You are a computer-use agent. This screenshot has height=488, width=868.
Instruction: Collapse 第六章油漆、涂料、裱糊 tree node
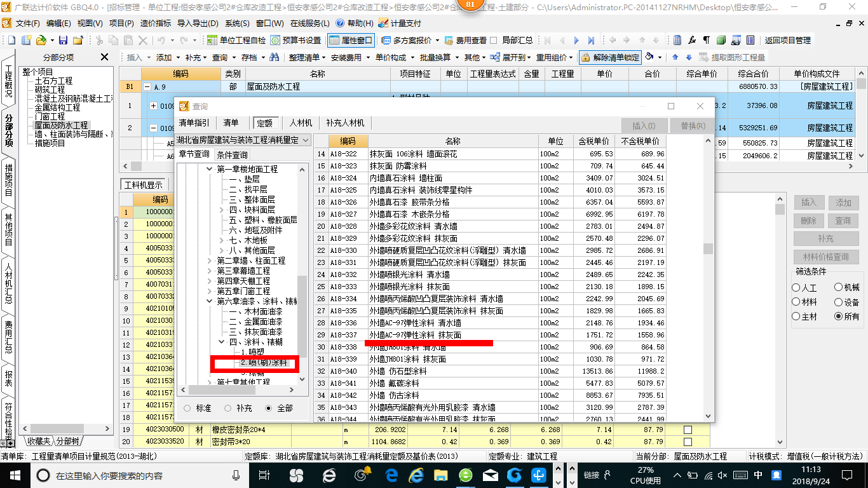point(210,301)
